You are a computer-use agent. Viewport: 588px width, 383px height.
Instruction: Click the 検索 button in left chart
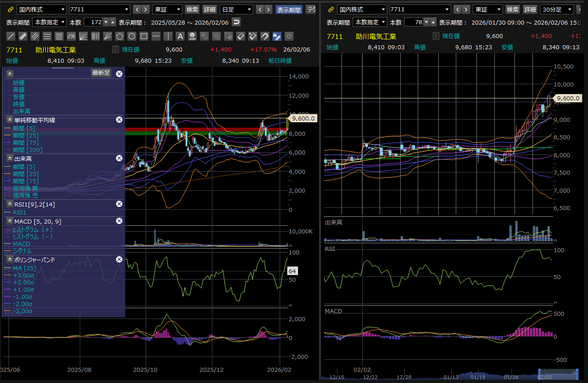click(192, 9)
